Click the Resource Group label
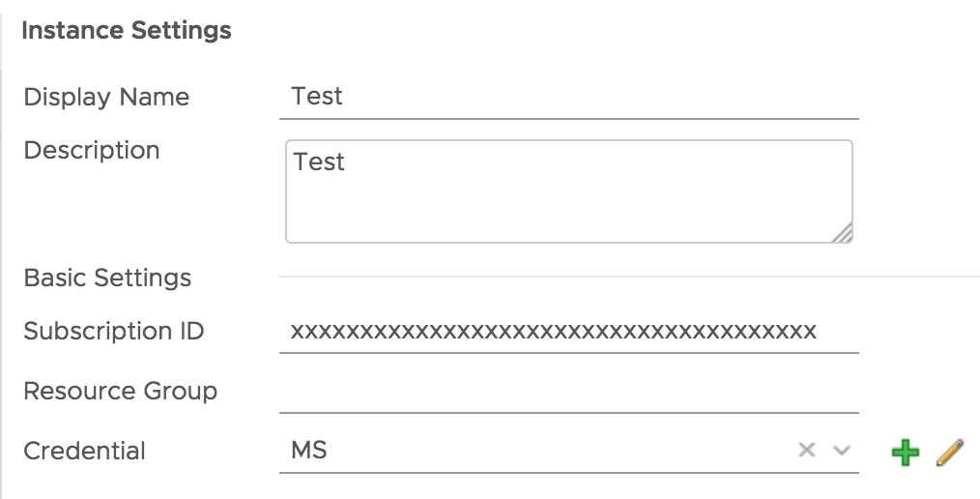Viewport: 980px width, 499px height. pos(121,392)
